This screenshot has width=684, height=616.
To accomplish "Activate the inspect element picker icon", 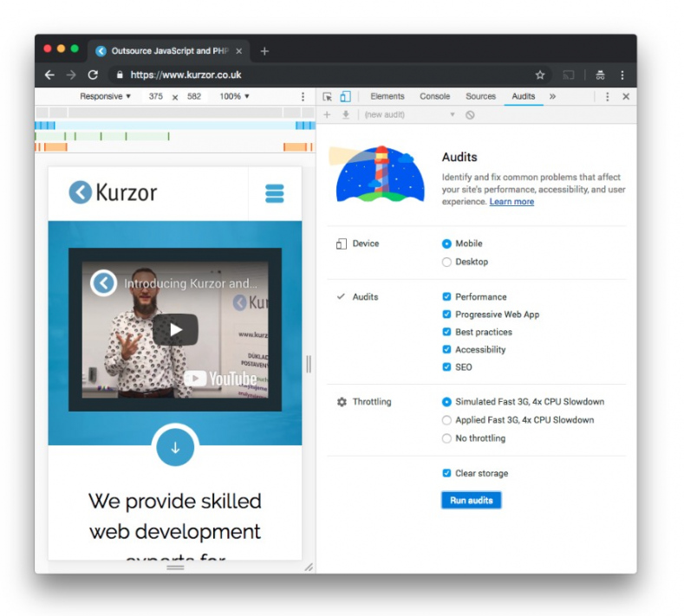I will (x=327, y=97).
